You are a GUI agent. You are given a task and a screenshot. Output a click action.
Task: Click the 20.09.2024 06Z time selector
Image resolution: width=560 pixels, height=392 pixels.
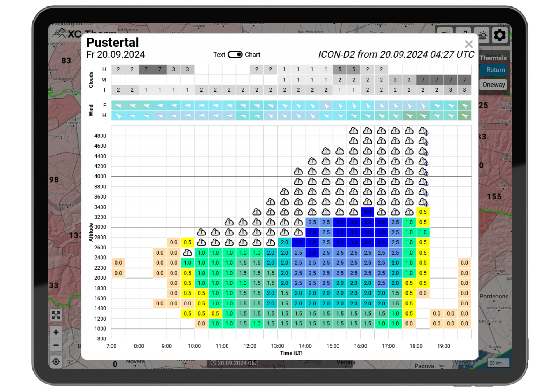234,363
